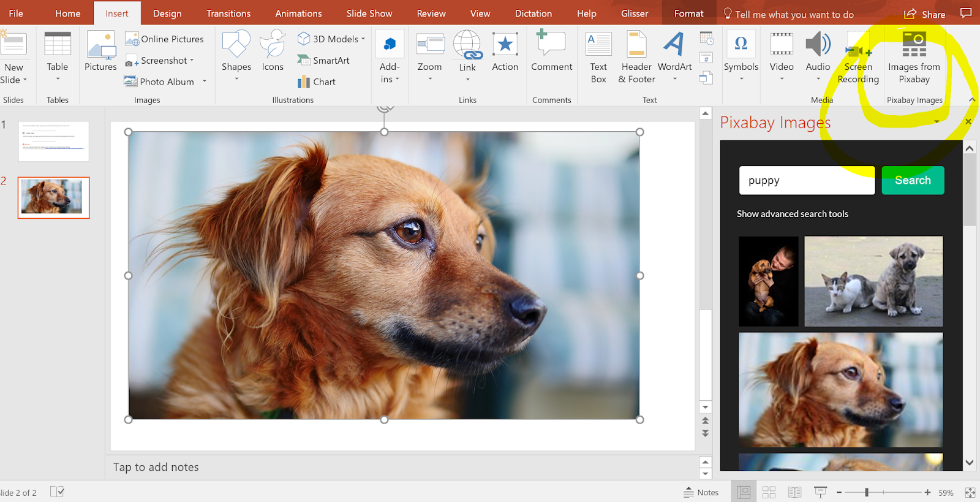Toggle the Notes pane in status bar
Image resolution: width=980 pixels, height=502 pixels.
(701, 492)
